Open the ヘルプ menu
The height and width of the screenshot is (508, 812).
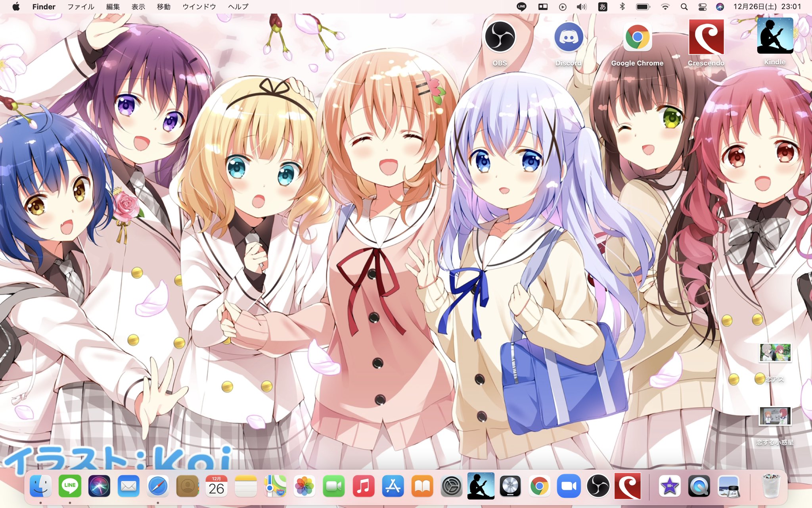pos(238,6)
